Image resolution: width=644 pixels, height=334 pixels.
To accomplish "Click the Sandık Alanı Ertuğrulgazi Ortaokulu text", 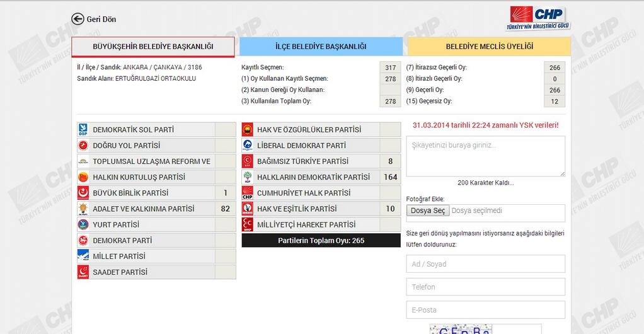I will pos(136,79).
